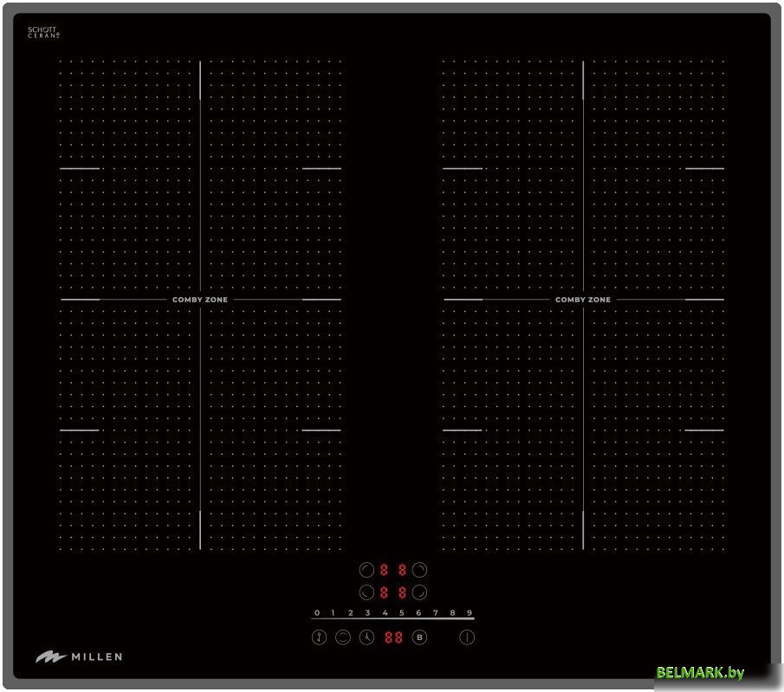Select the rear-right cooking zone icon
Image resolution: width=784 pixels, height=692 pixels.
click(419, 570)
